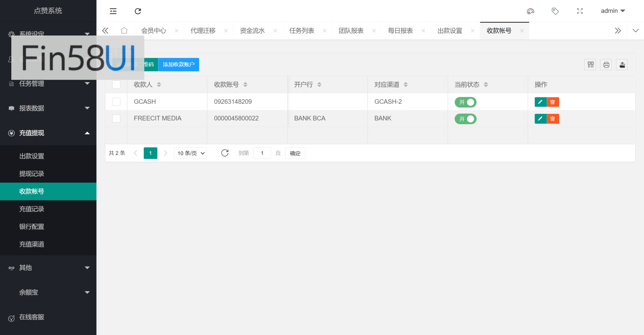This screenshot has width=644, height=335.
Task: Toggle the FREECIT MEDIA status switch
Action: point(465,119)
